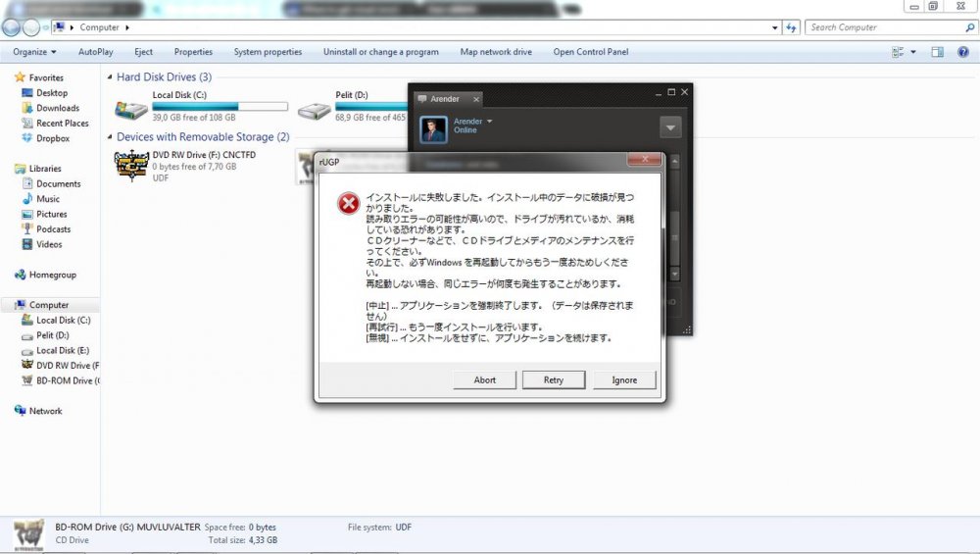The width and height of the screenshot is (980, 554).
Task: Open the DVD RW Drive (F:) CNCTFD icon
Action: [x=131, y=167]
